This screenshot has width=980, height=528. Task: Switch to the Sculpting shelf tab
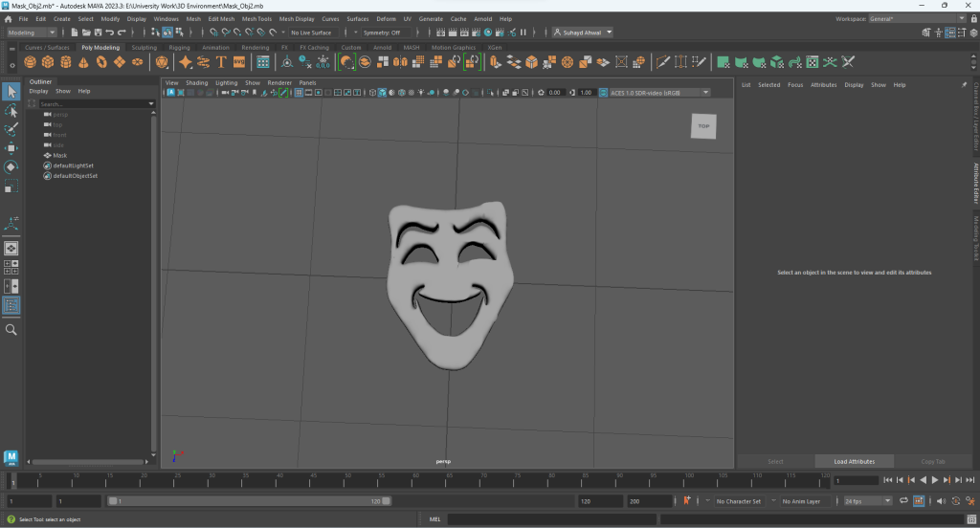[144, 47]
